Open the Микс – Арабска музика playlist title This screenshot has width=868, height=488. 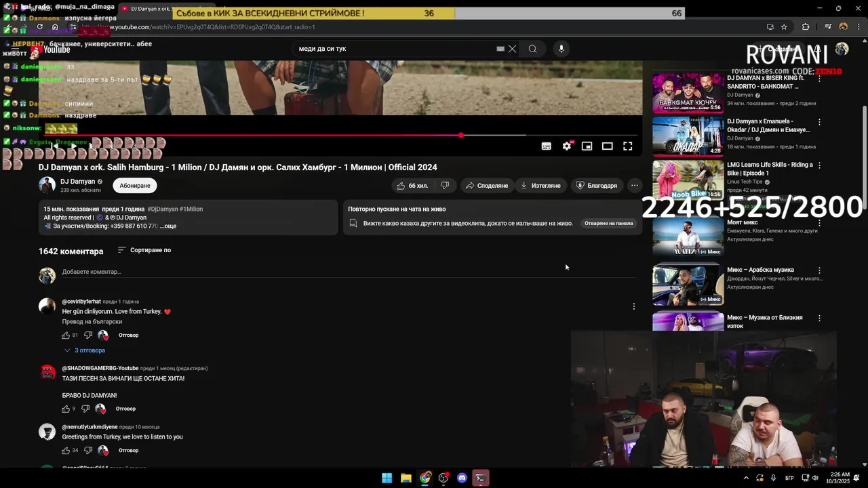[760, 270]
